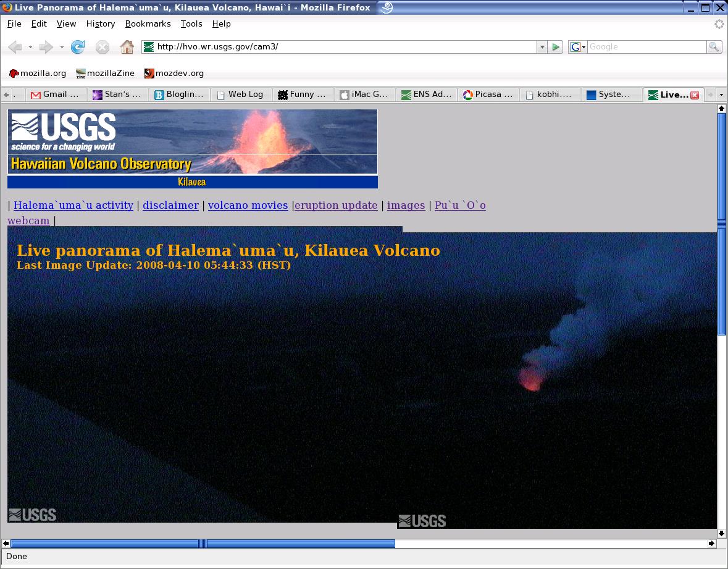Go back with the Back arrow button
This screenshot has height=569, width=728.
point(15,47)
